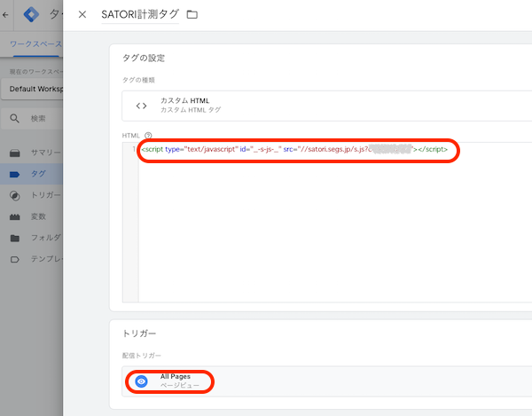Image resolution: width=532 pixels, height=416 pixels.
Task: Click the search magnifier icon in the sidebar
Action: [x=14, y=119]
